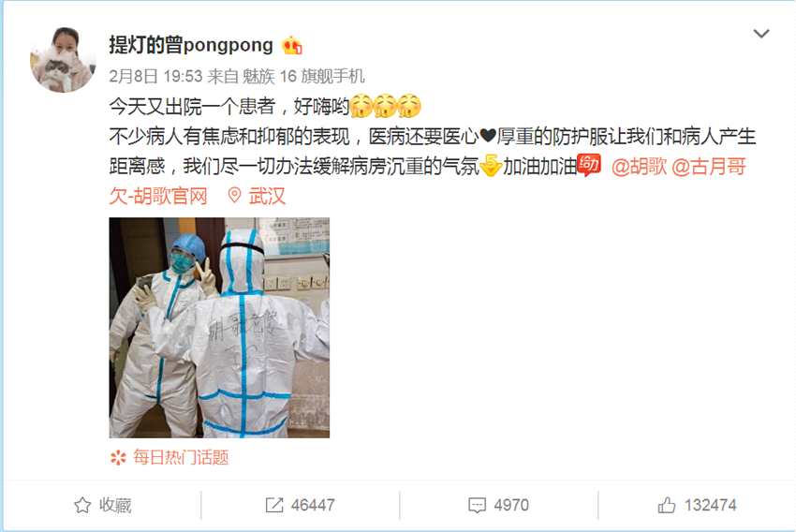Click the 每日热门话题 flower icon
This screenshot has width=796, height=532.
(x=118, y=458)
